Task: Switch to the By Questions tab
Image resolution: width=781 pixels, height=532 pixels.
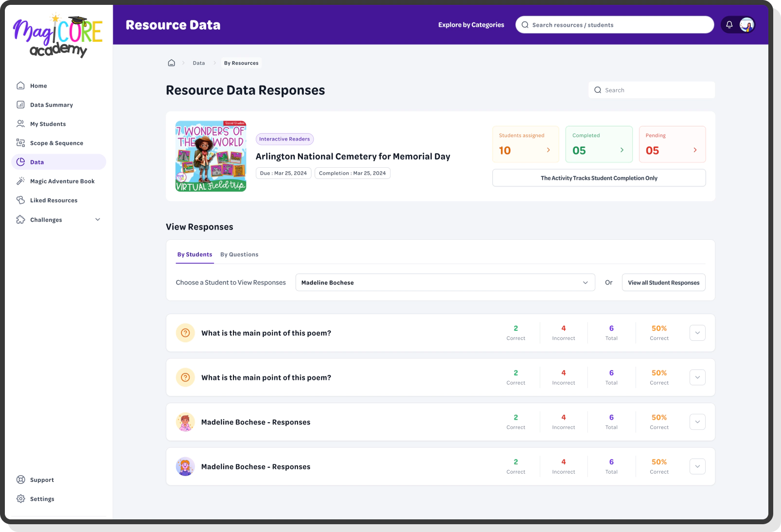Action: 239,254
